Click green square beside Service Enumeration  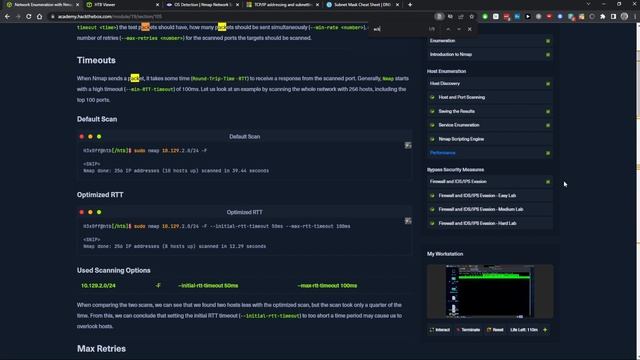tap(548, 126)
